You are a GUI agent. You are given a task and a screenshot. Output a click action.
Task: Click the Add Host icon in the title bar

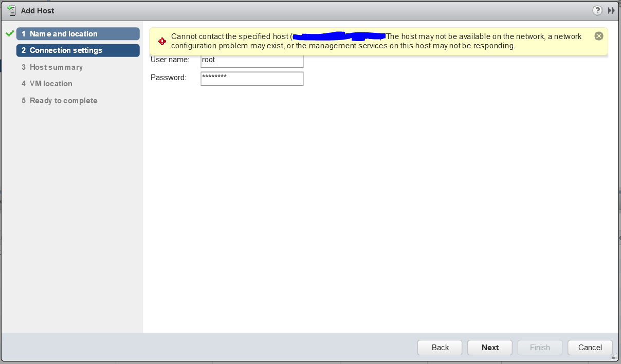11,10
